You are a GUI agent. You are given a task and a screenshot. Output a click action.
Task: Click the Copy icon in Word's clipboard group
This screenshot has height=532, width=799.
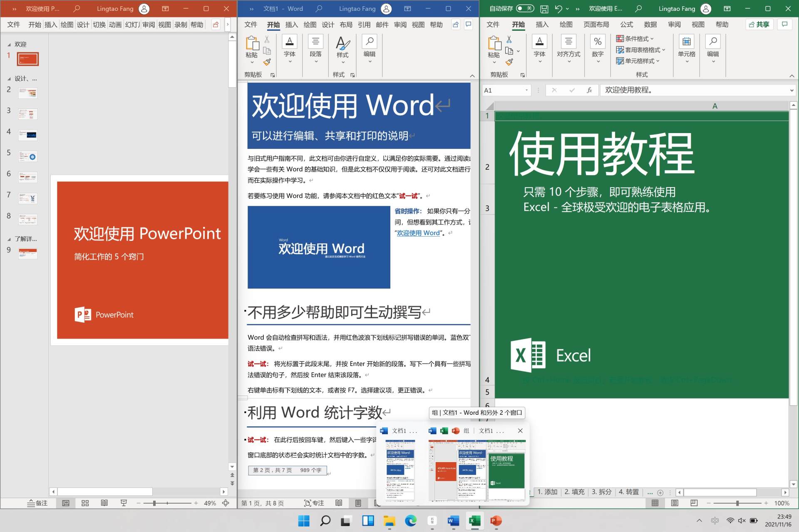[267, 51]
